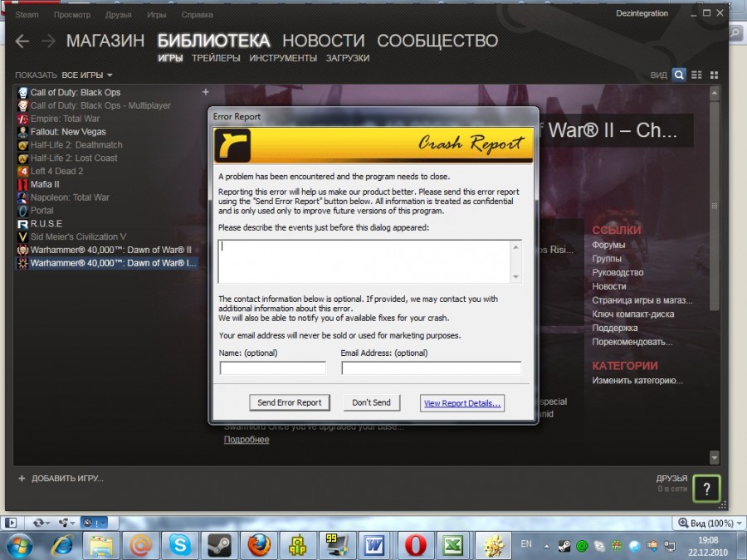The width and height of the screenshot is (747, 560).
Task: Go back with the Steam back arrow
Action: point(22,41)
